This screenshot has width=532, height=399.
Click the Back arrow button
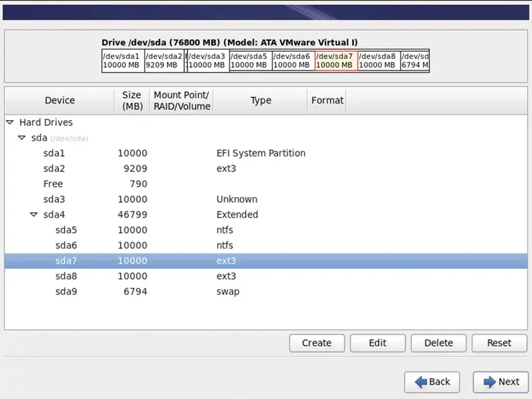click(x=431, y=382)
